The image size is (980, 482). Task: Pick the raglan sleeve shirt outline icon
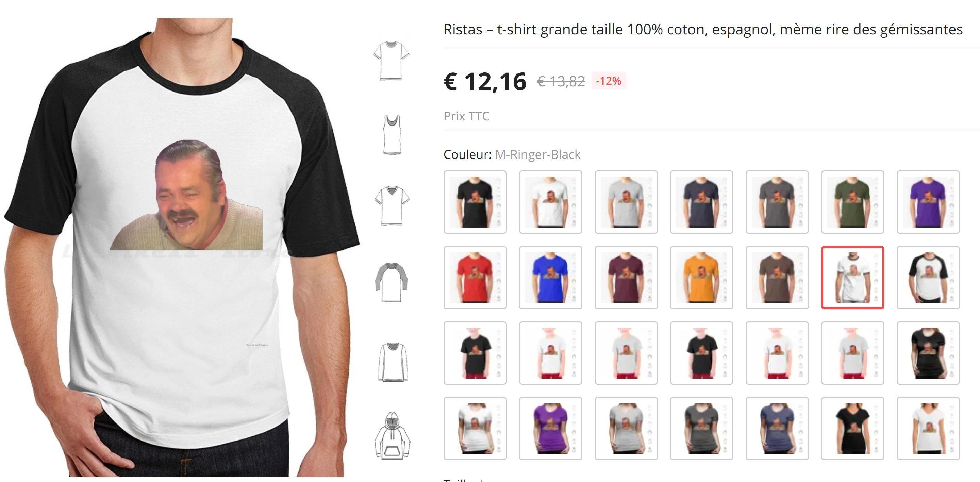[x=392, y=282]
